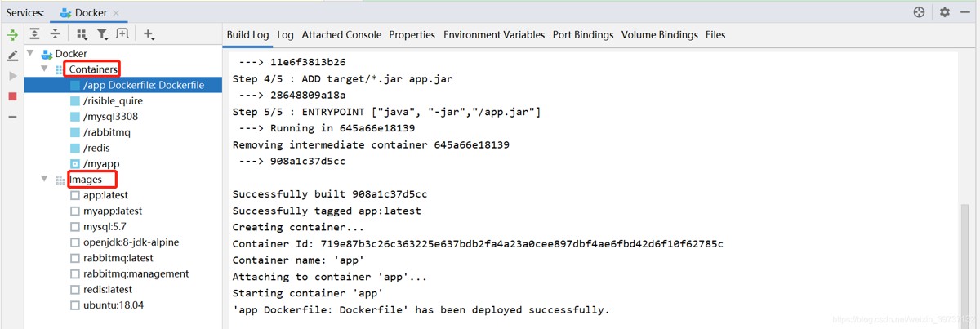The height and width of the screenshot is (329, 980).
Task: Collapse the Containers tree node
Action: 44,69
